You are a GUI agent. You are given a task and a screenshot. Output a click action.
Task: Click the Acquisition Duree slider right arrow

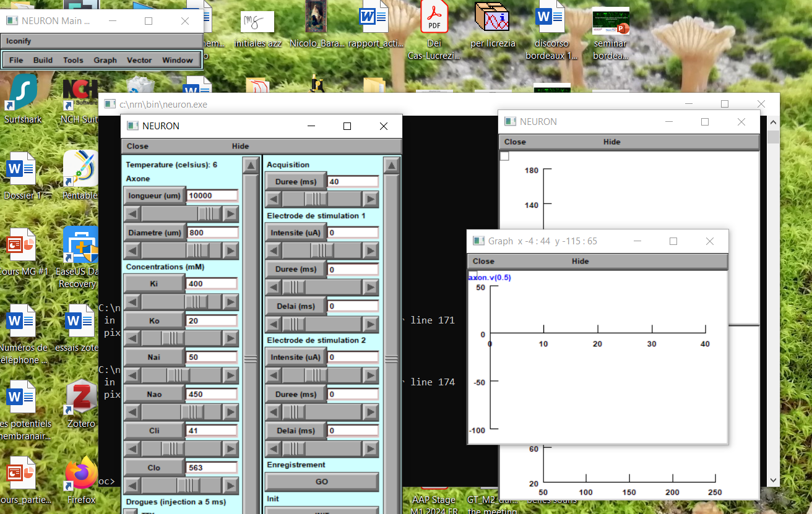[371, 199]
